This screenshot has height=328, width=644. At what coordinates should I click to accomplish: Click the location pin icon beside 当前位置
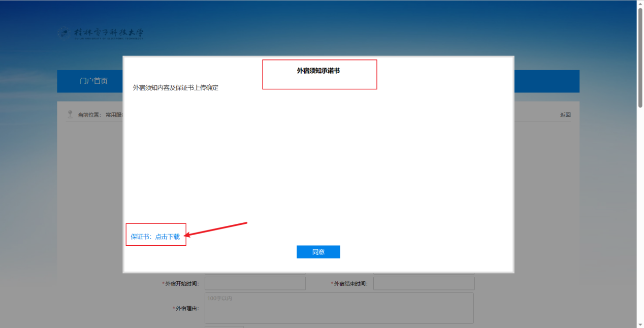70,114
